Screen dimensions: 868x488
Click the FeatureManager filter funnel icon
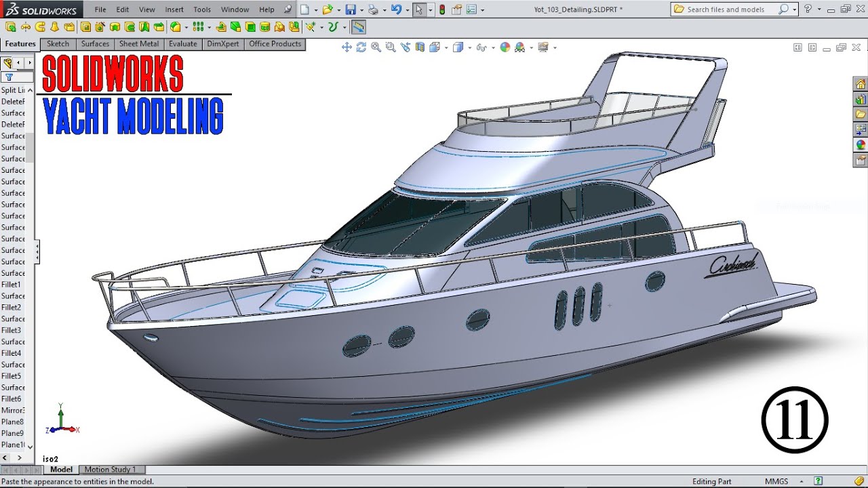click(8, 77)
